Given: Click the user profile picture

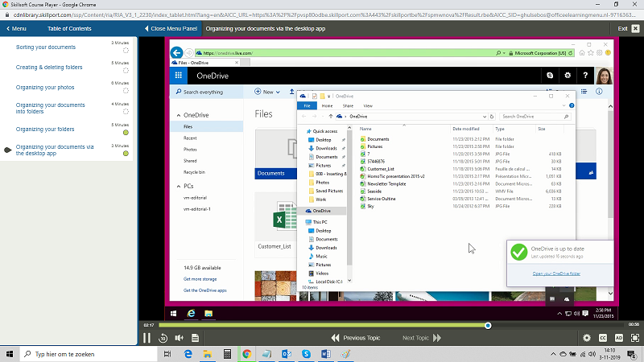Looking at the screenshot, I should click(605, 76).
